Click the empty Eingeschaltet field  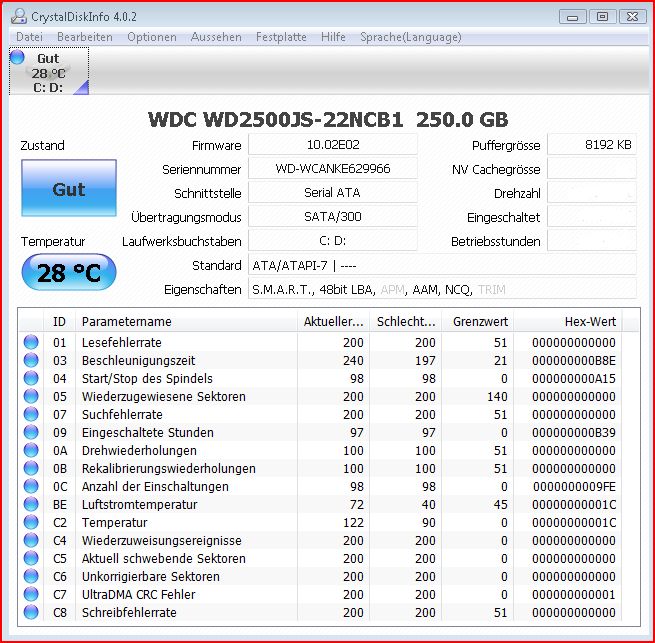[x=592, y=217]
